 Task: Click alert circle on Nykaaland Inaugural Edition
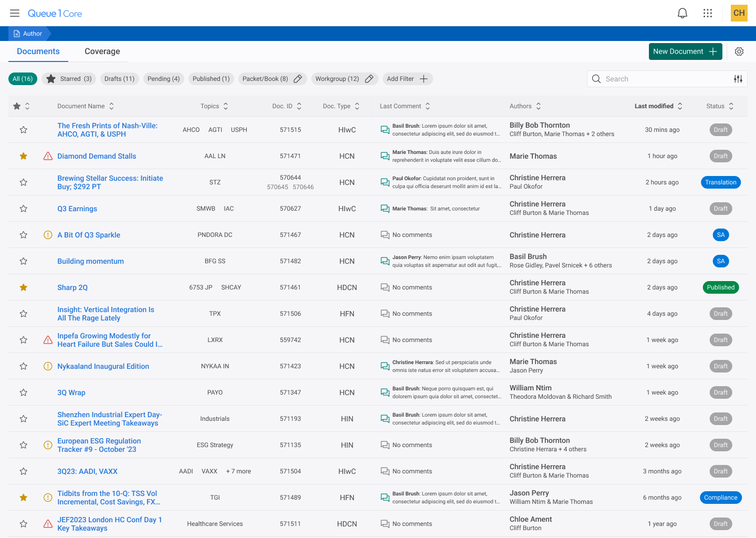click(x=48, y=366)
